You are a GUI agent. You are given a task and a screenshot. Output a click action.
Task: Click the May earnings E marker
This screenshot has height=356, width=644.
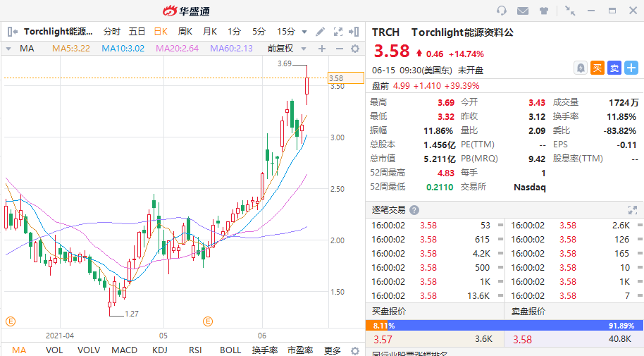pyautogui.click(x=208, y=321)
